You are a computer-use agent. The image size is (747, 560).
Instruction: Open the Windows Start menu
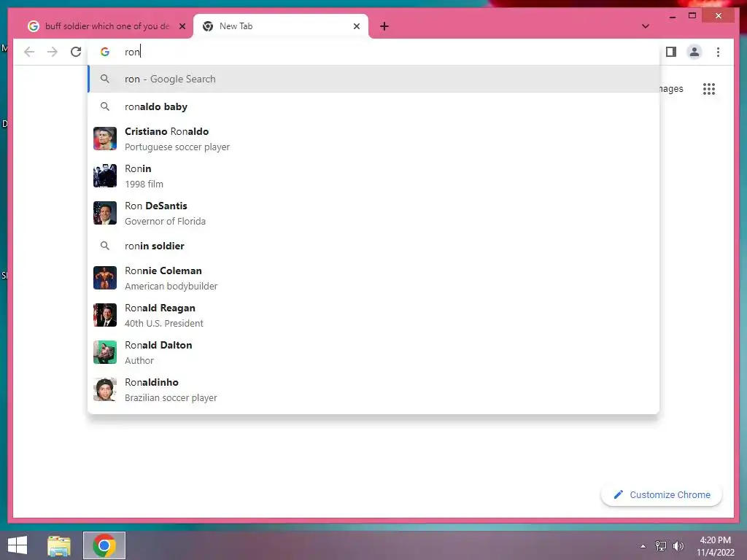pos(18,545)
